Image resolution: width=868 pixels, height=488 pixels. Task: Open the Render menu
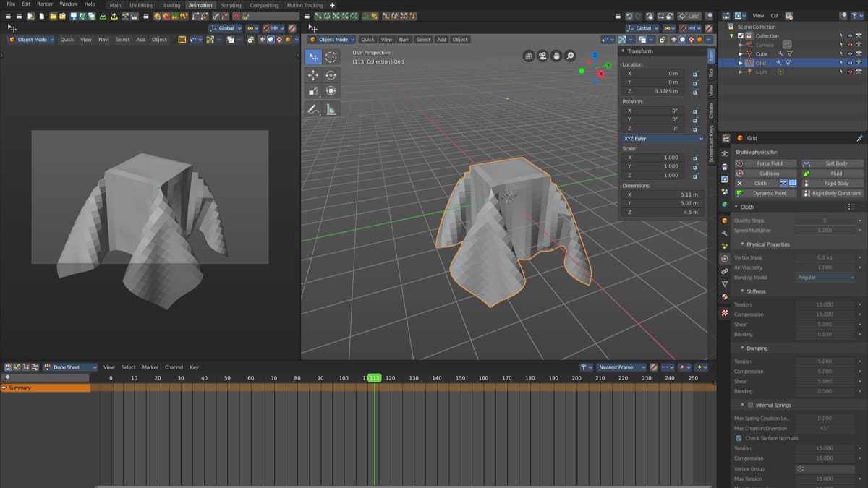coord(45,4)
